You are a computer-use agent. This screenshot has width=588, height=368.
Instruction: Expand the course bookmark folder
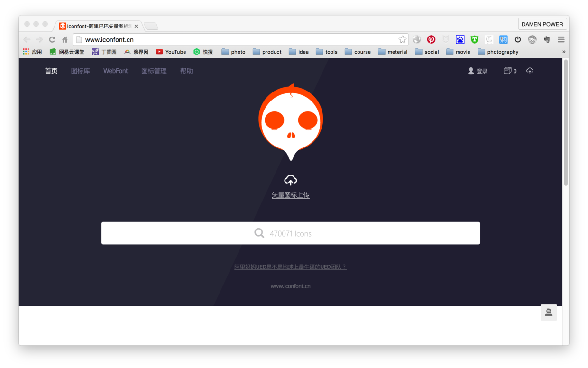click(358, 52)
